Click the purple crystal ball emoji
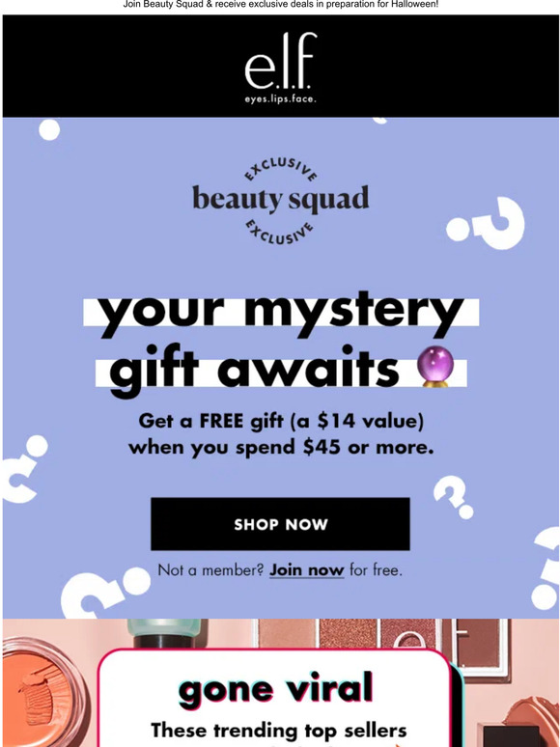The image size is (560, 747). coord(434,366)
